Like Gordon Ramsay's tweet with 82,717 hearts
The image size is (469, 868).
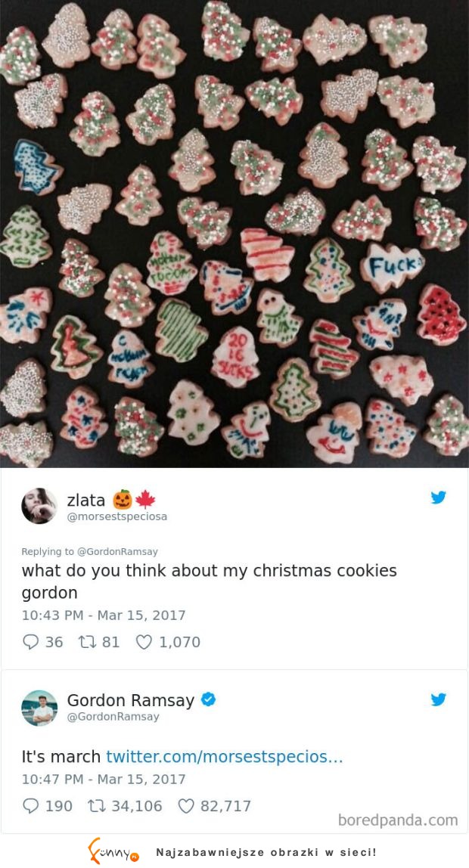click(186, 806)
